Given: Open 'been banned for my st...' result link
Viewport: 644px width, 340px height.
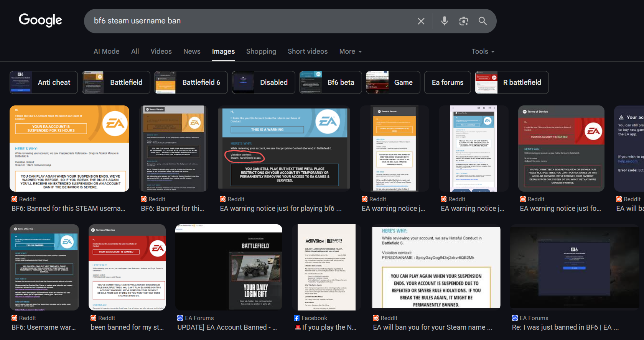Looking at the screenshot, I should click(127, 327).
